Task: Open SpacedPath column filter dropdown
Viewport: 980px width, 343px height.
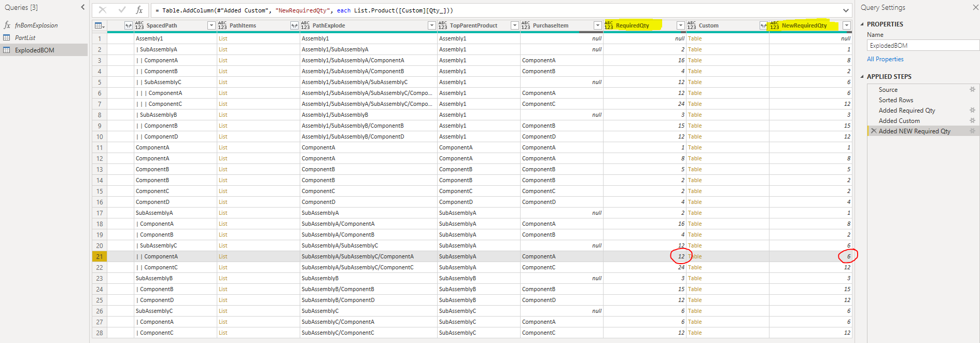Action: point(211,25)
